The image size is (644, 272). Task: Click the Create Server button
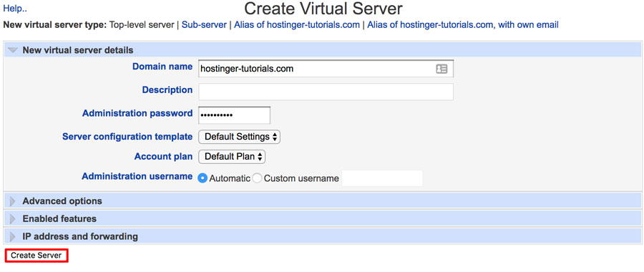[36, 256]
